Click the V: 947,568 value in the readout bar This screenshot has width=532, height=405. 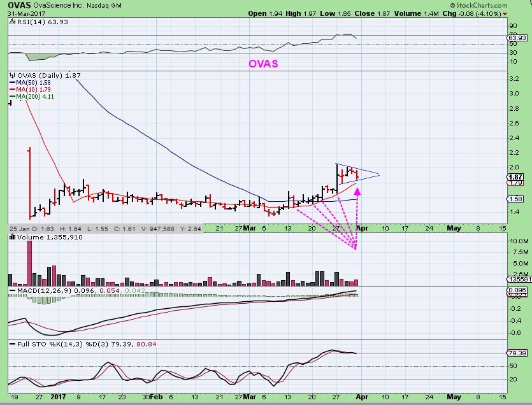tap(157, 229)
